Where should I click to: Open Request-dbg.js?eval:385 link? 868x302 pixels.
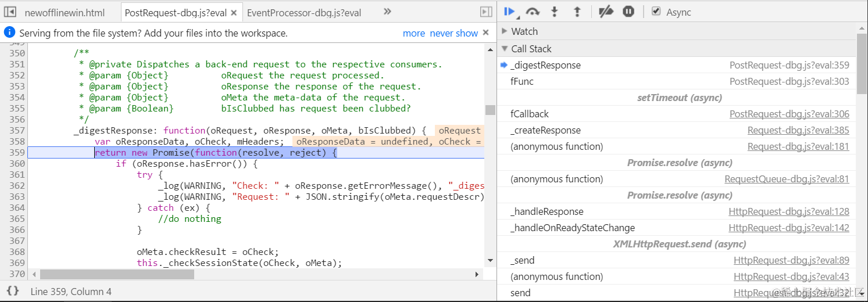tap(798, 130)
